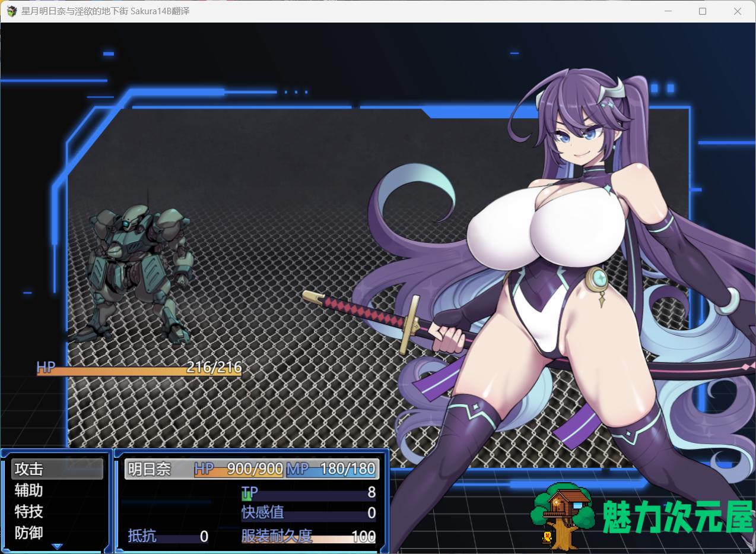
Task: Click the enemy HP bar 216/216
Action: click(x=139, y=368)
